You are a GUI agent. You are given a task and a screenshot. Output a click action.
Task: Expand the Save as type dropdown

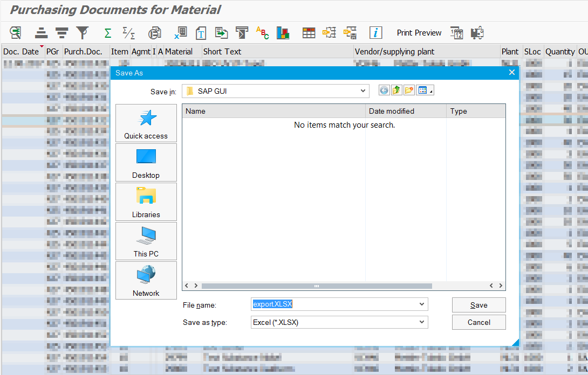tap(422, 322)
